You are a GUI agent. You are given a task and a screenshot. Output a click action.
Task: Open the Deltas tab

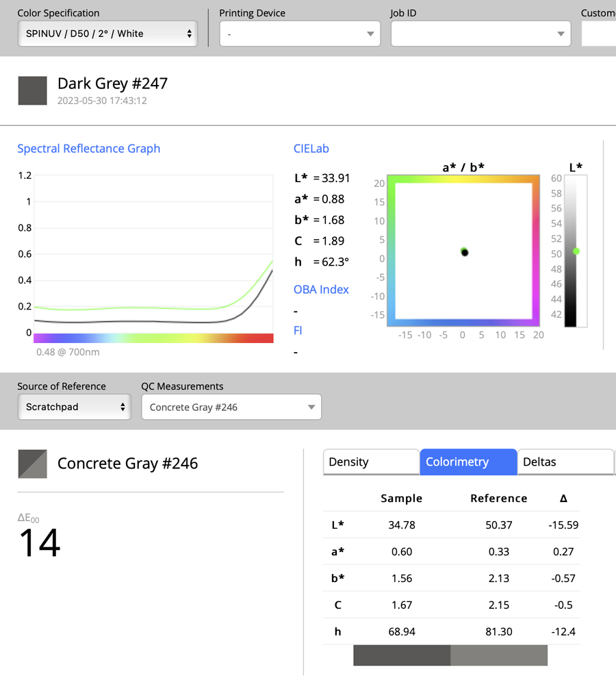565,462
